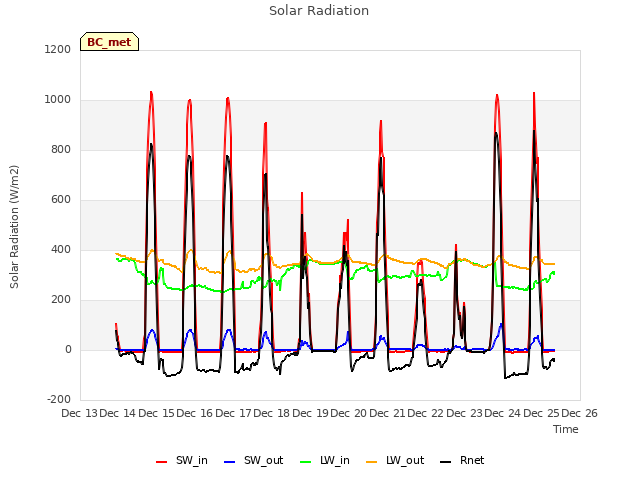Image resolution: width=640 pixels, height=480 pixels.
Task: Click the black Rnet legend color marker
Action: click(446, 462)
